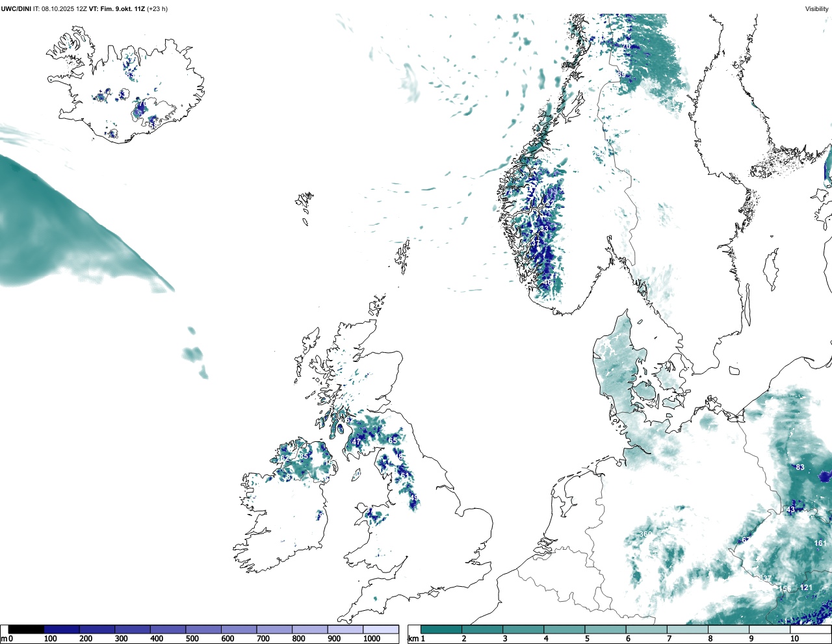Image resolution: width=832 pixels, height=644 pixels.
Task: Click the 'UWC/DINI' model title text
Action: point(16,9)
